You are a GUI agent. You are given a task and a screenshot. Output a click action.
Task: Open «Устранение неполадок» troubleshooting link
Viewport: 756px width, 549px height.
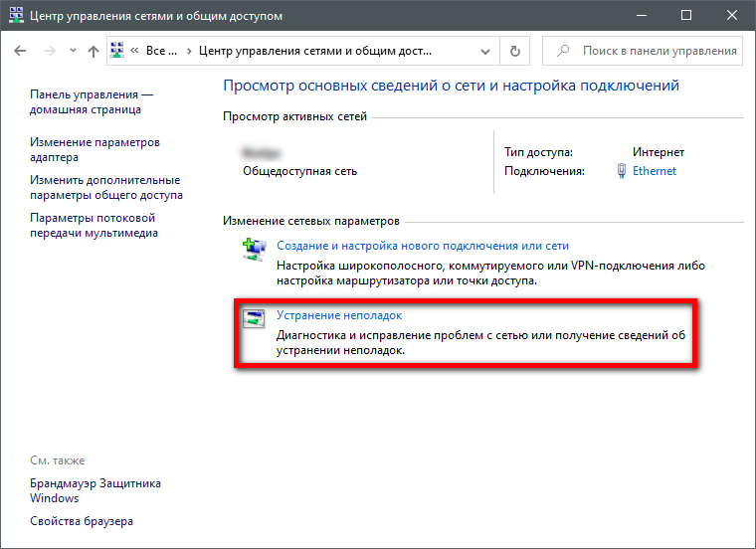coord(339,315)
